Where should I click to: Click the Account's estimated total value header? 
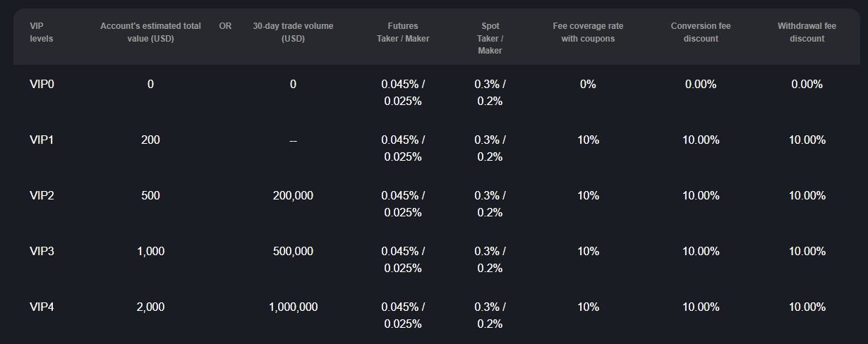tap(150, 32)
